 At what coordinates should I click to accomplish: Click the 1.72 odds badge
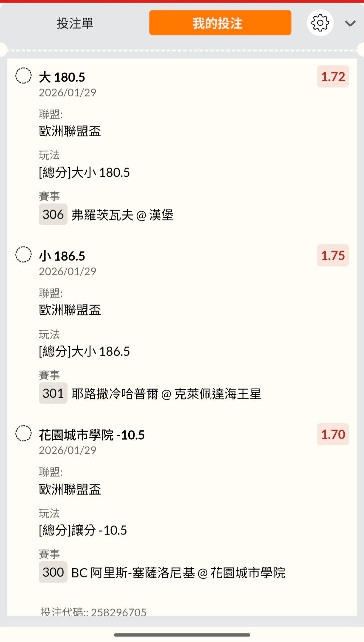click(x=333, y=77)
